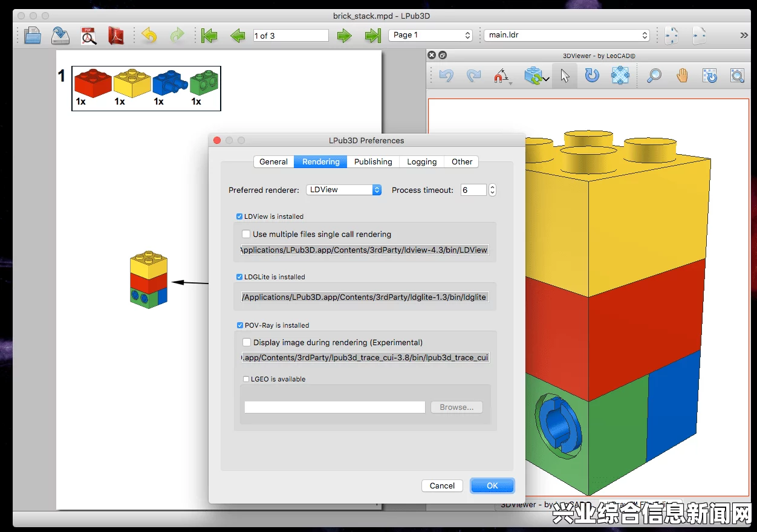Click the OK button
757x532 pixels.
pos(492,485)
